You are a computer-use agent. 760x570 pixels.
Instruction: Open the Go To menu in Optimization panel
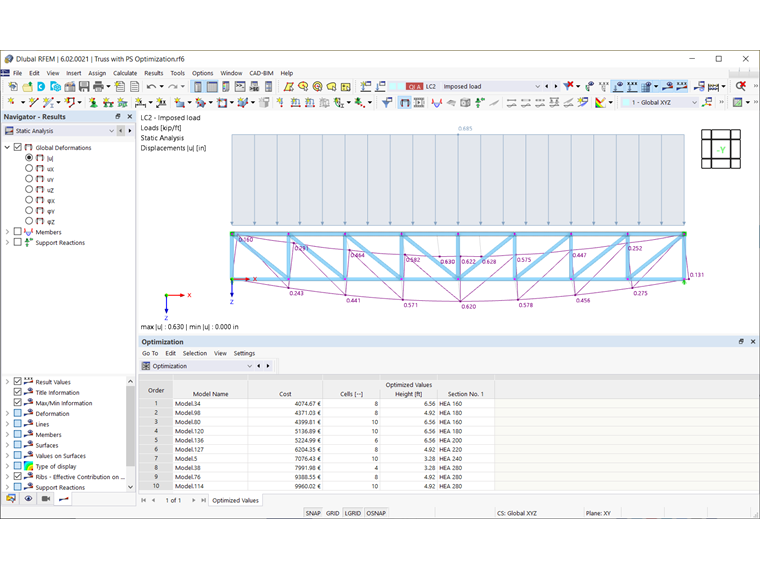[x=150, y=353]
